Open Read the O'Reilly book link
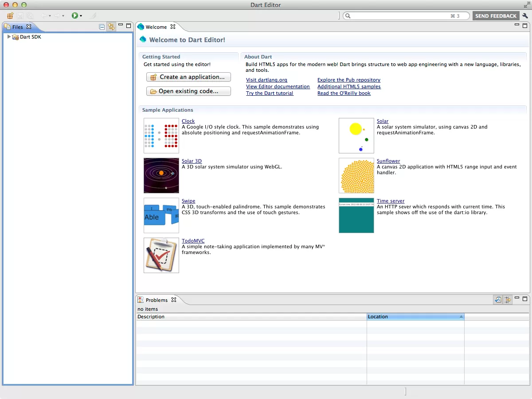The width and height of the screenshot is (532, 399). click(344, 93)
